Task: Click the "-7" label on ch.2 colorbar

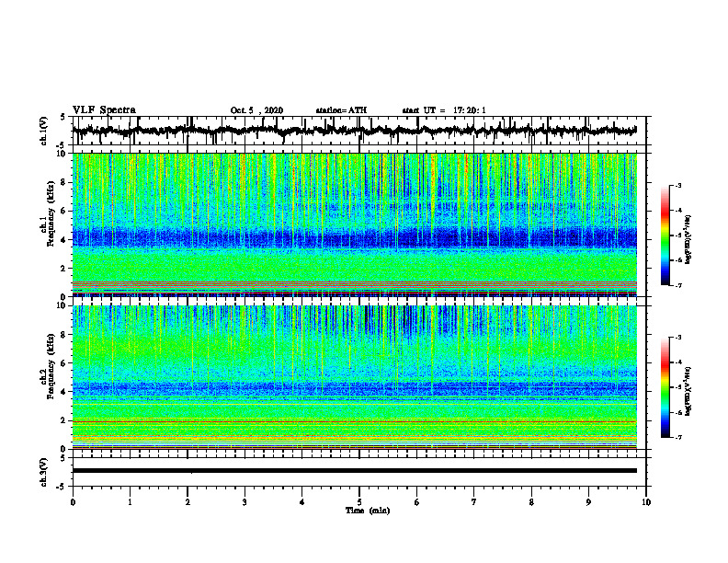Action: coord(678,437)
